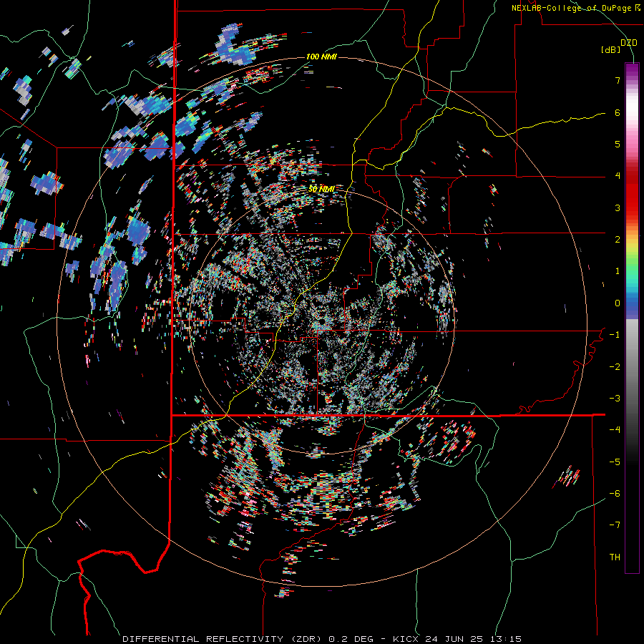Click the -1 value on the scale

click(x=615, y=335)
